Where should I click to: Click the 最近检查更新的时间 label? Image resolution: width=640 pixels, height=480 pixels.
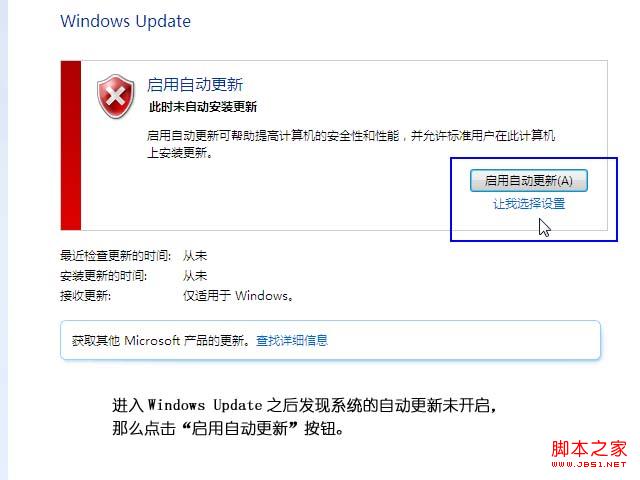click(116, 256)
